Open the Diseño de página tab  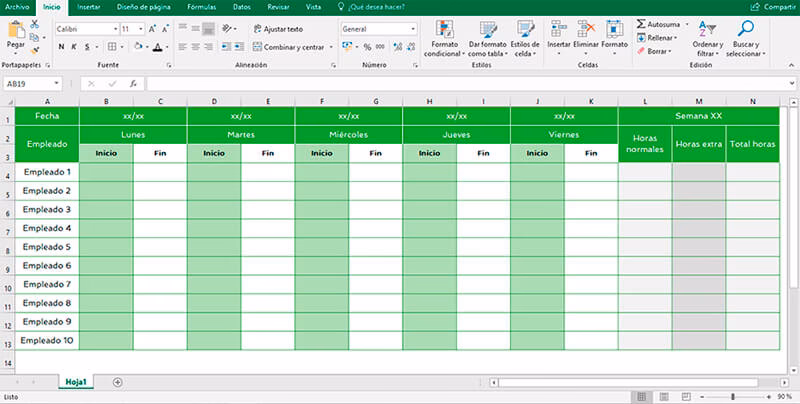pos(144,6)
